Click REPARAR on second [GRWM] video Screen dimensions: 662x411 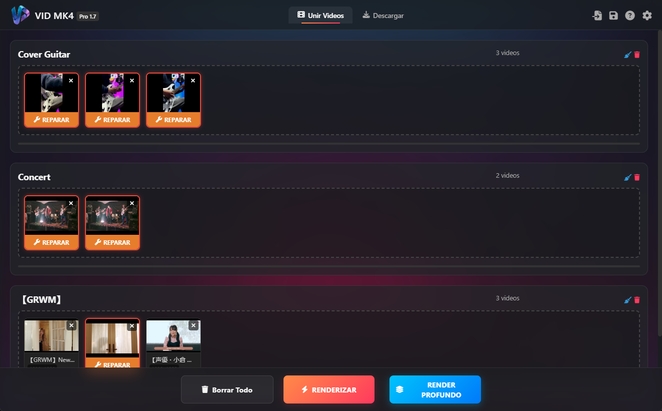[112, 363]
